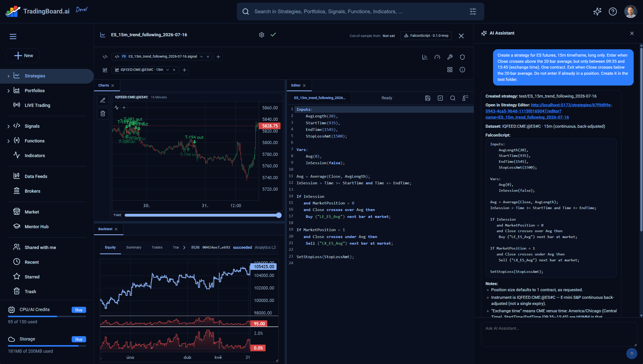
Task: Select the Editor tab
Action: coord(295,85)
